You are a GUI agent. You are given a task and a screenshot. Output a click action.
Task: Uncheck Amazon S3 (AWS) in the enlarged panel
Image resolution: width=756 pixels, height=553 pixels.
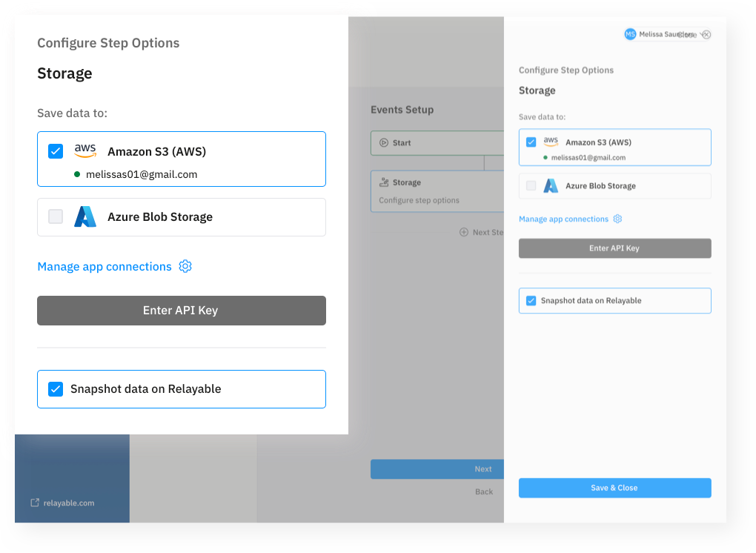(x=56, y=151)
